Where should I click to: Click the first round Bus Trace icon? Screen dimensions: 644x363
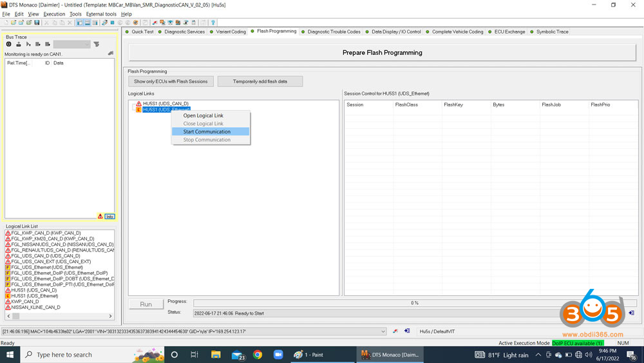coord(9,44)
